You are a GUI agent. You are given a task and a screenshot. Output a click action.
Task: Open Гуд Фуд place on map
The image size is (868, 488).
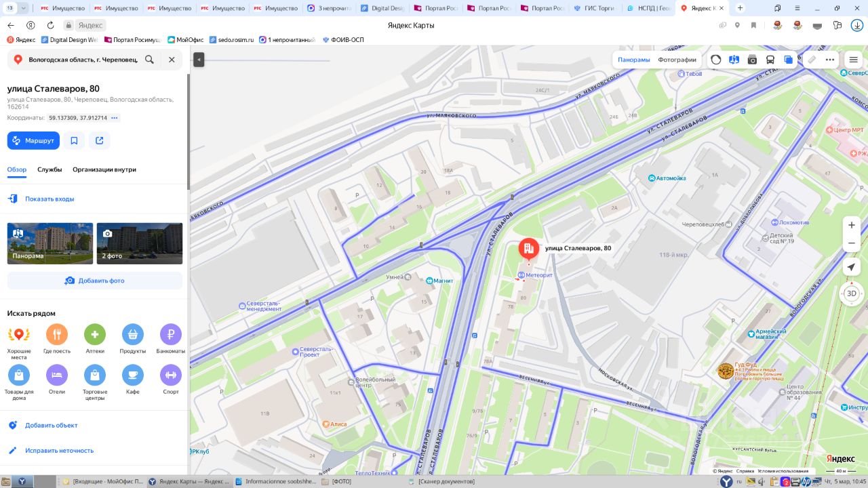click(x=726, y=371)
